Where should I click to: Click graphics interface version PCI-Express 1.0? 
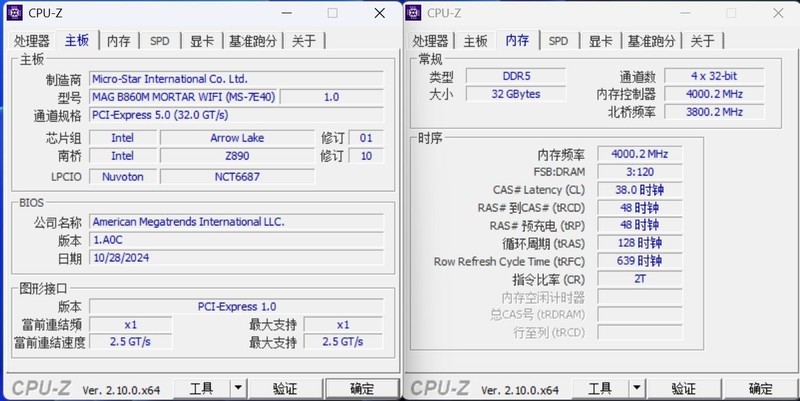236,307
